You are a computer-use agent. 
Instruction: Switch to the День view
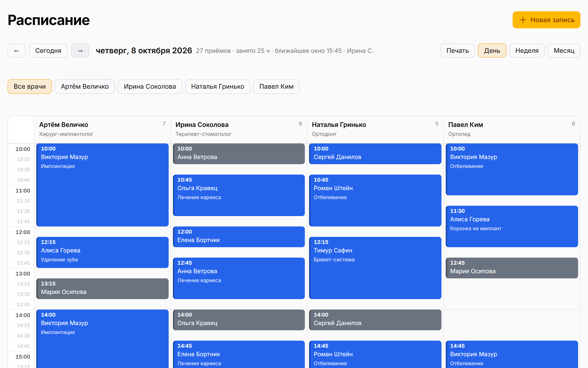[x=492, y=51]
